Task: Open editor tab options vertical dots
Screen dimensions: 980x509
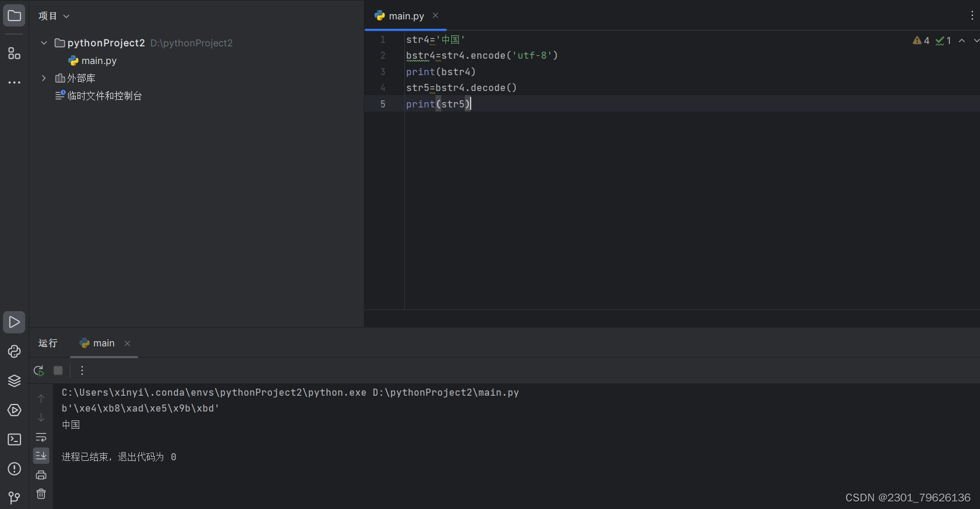Action: point(972,16)
